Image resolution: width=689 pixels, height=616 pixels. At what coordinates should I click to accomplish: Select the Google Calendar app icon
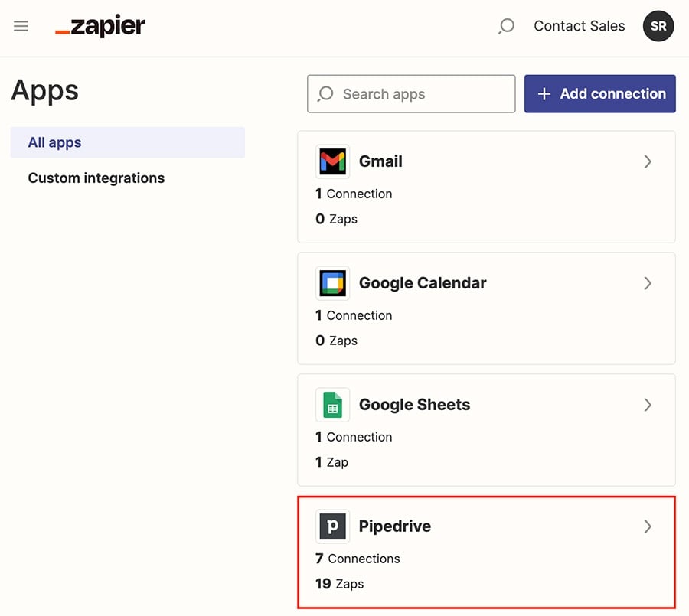point(332,283)
